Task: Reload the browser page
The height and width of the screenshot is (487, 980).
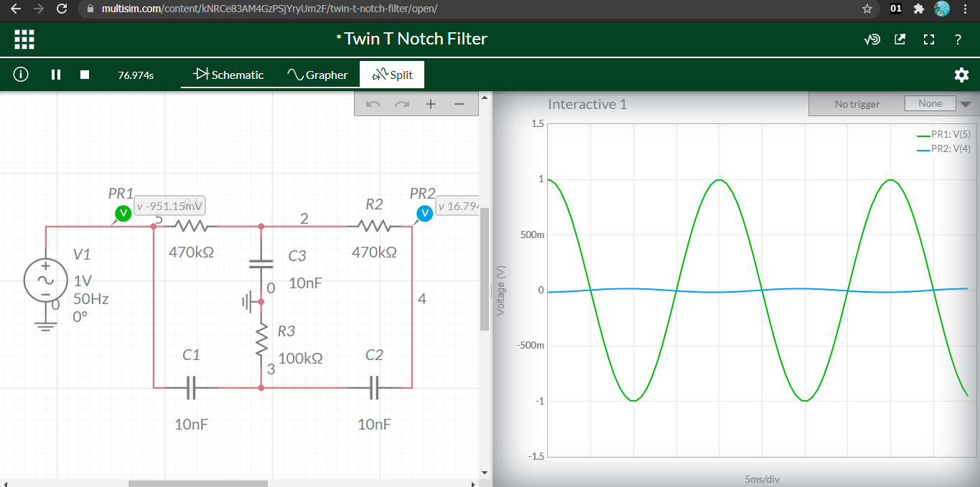Action: [x=61, y=9]
